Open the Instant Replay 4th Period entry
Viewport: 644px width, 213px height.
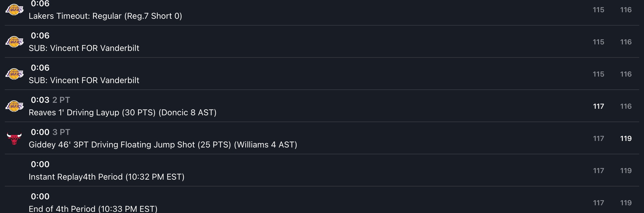(322, 170)
